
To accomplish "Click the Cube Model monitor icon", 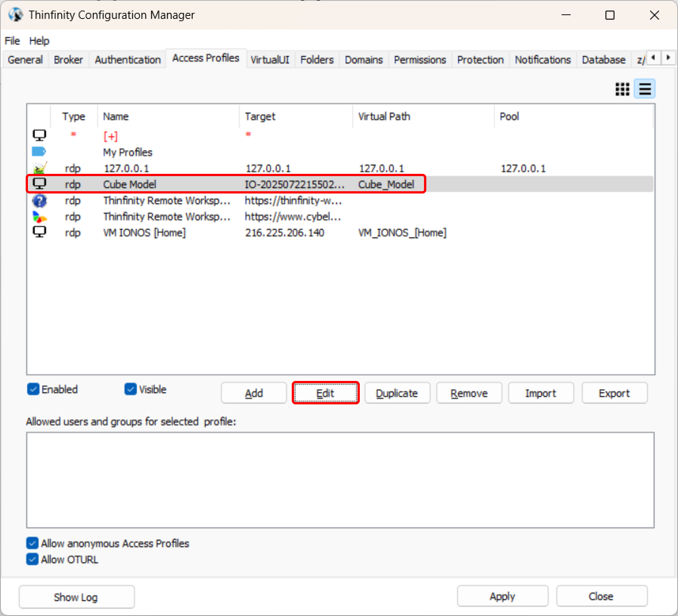I will [x=39, y=184].
